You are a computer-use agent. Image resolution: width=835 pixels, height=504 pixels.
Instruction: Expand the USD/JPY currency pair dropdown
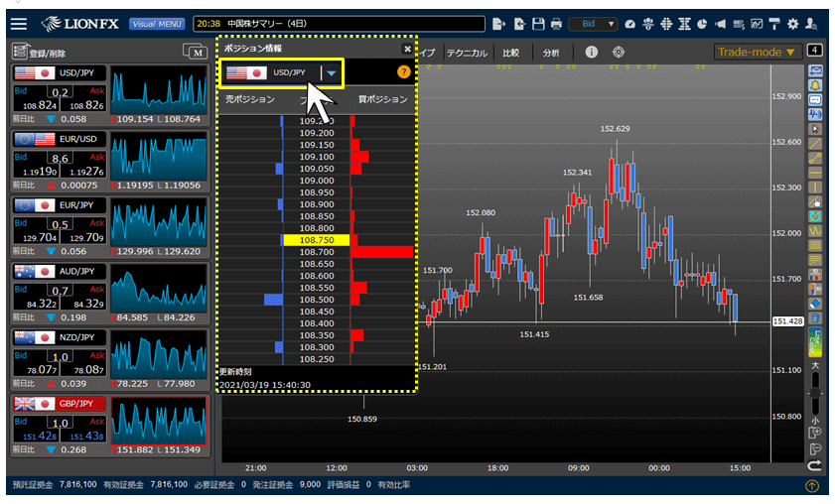point(331,72)
